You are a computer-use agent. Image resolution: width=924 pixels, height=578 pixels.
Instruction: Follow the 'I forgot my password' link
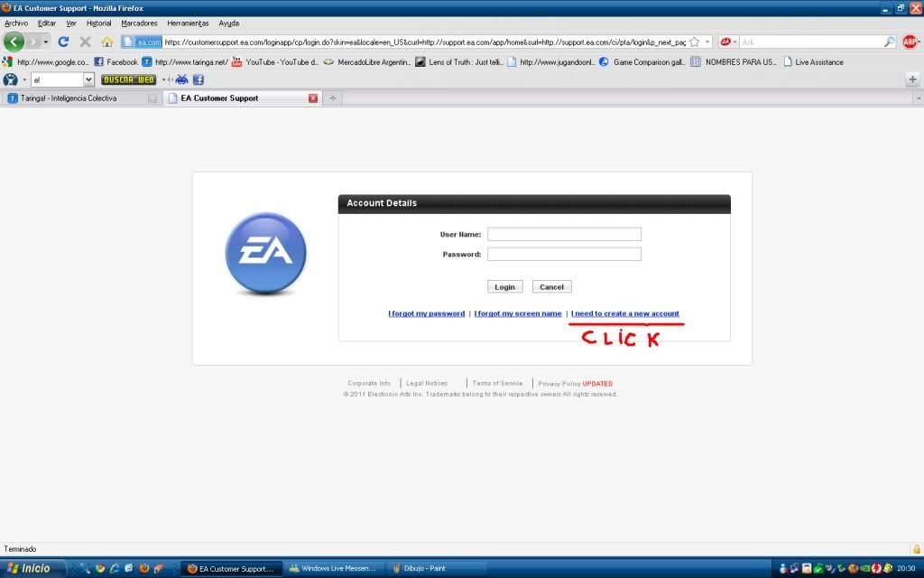pos(427,313)
